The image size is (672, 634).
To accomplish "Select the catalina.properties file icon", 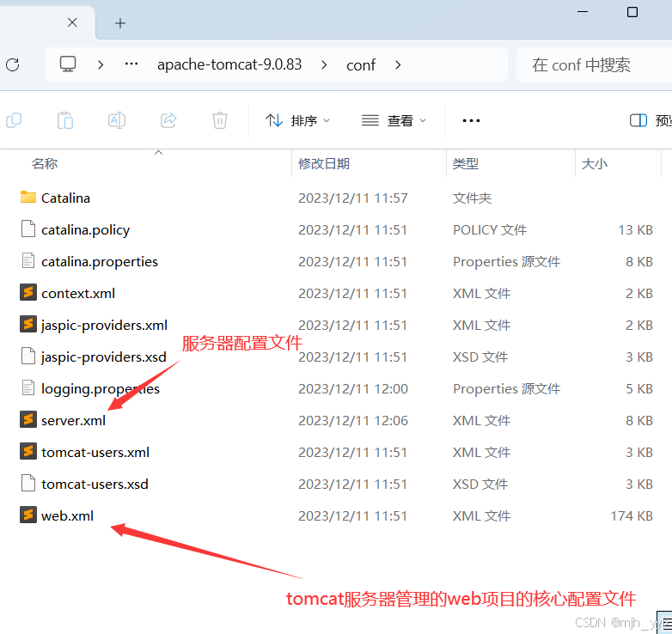I will click(28, 260).
